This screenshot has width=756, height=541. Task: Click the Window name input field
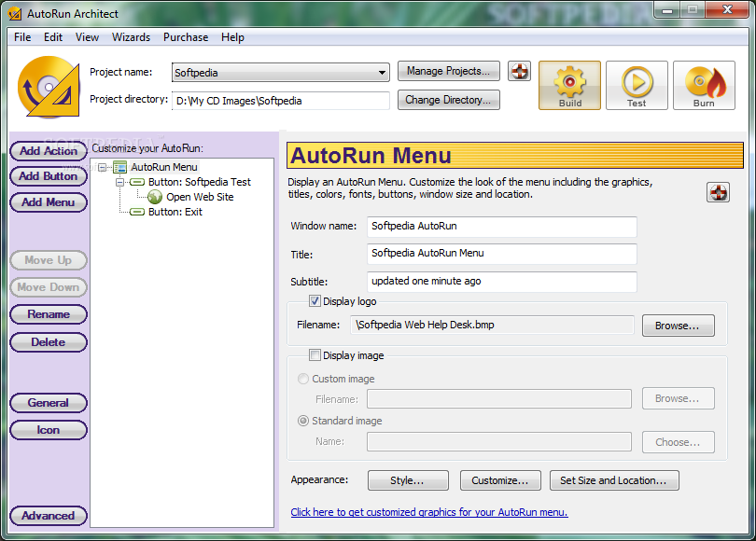pos(501,227)
